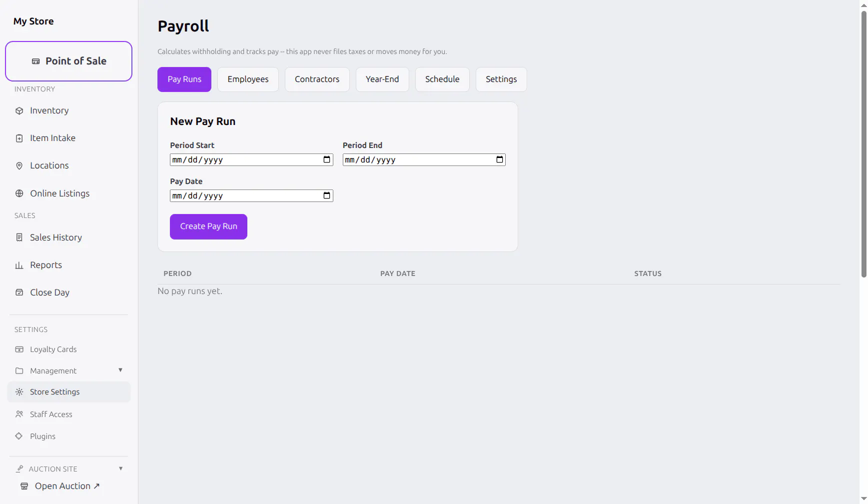The height and width of the screenshot is (504, 868).
Task: Go to Inventory page
Action: pos(68,110)
